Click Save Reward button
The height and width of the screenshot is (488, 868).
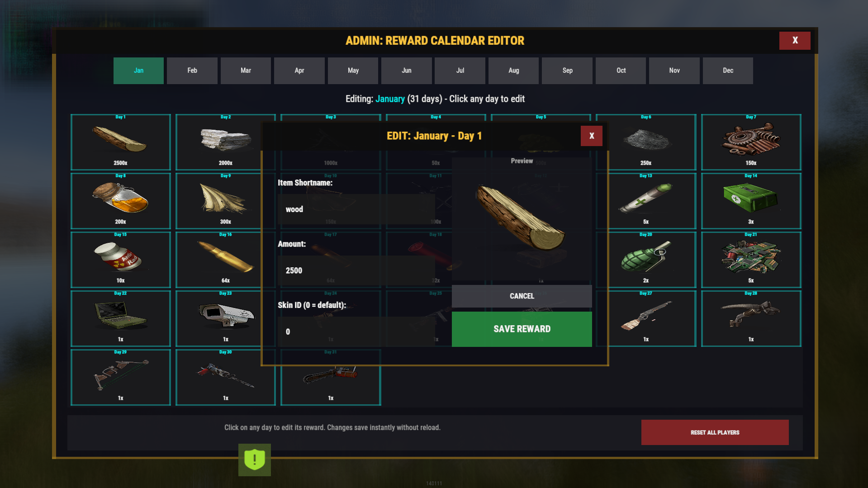click(522, 329)
